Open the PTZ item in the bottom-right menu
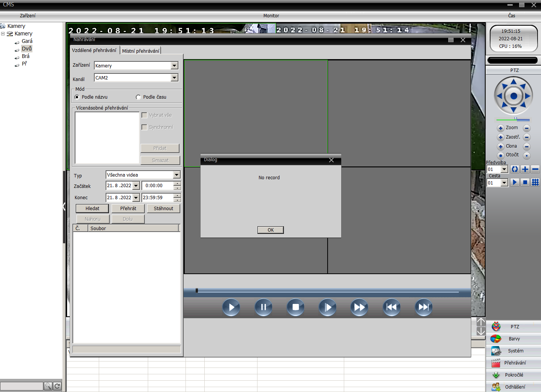Screen dimensions: 541x392 [x=513, y=327]
